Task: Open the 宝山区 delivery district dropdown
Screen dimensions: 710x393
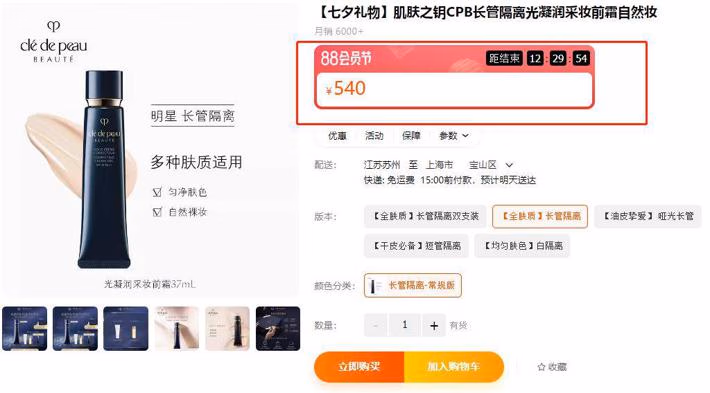Action: pyautogui.click(x=491, y=165)
